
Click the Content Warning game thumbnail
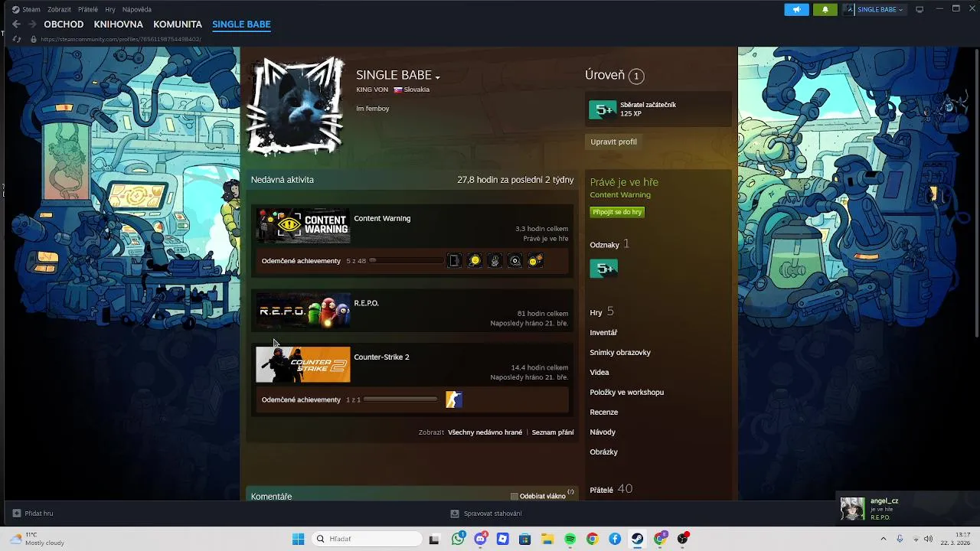[303, 226]
